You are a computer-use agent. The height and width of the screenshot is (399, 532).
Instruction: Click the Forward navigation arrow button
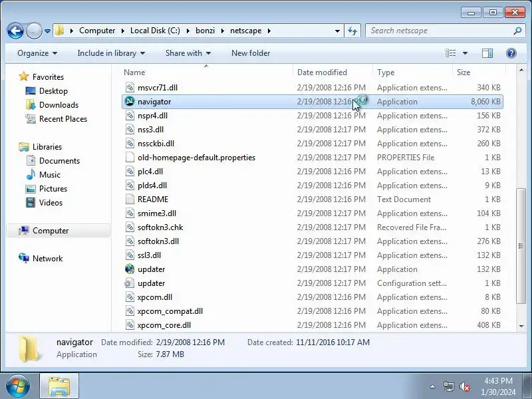[x=34, y=31]
